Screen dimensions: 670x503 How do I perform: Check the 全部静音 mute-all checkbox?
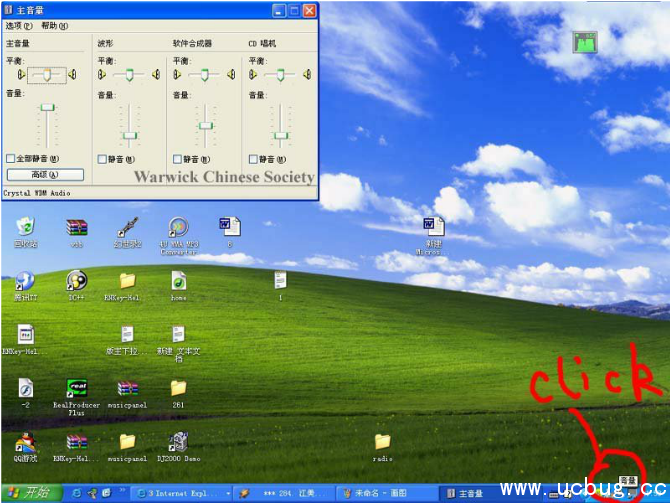11,159
